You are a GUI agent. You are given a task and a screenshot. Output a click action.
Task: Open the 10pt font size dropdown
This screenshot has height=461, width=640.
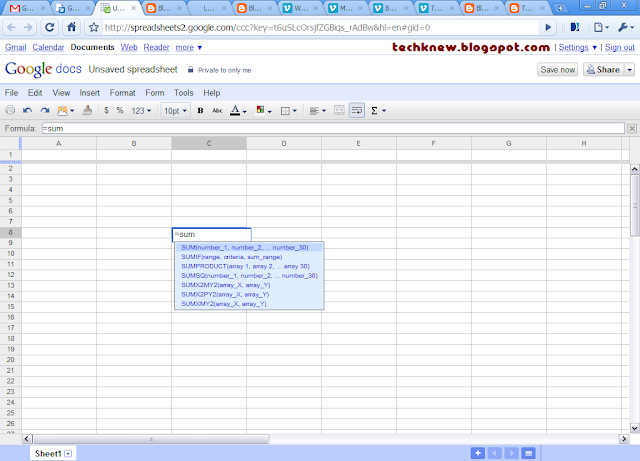[x=175, y=111]
